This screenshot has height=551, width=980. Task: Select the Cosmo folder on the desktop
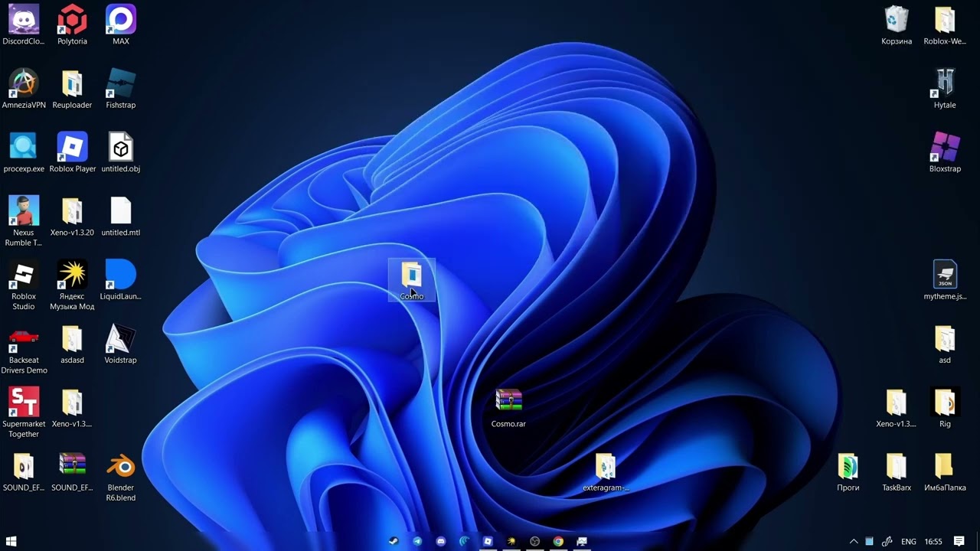tap(412, 280)
